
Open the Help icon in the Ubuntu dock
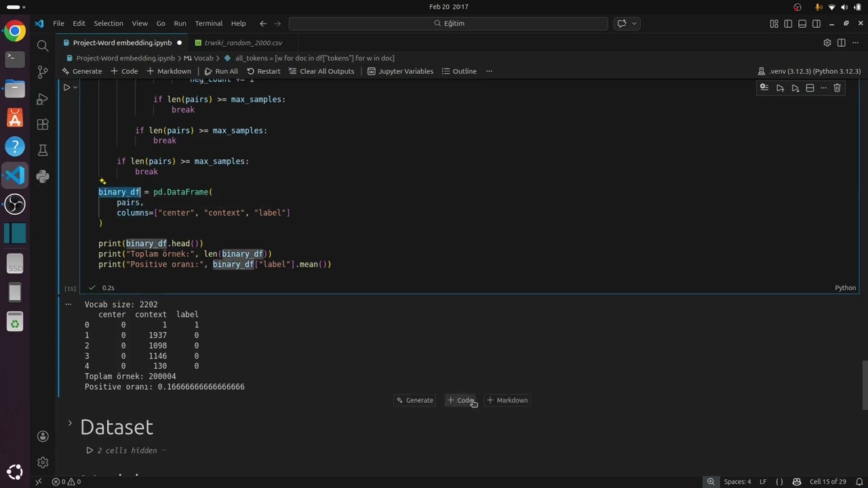pos(15,146)
